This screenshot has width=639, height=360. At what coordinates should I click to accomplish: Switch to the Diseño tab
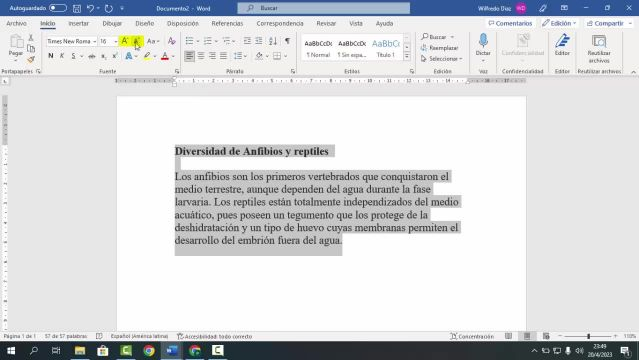point(145,23)
